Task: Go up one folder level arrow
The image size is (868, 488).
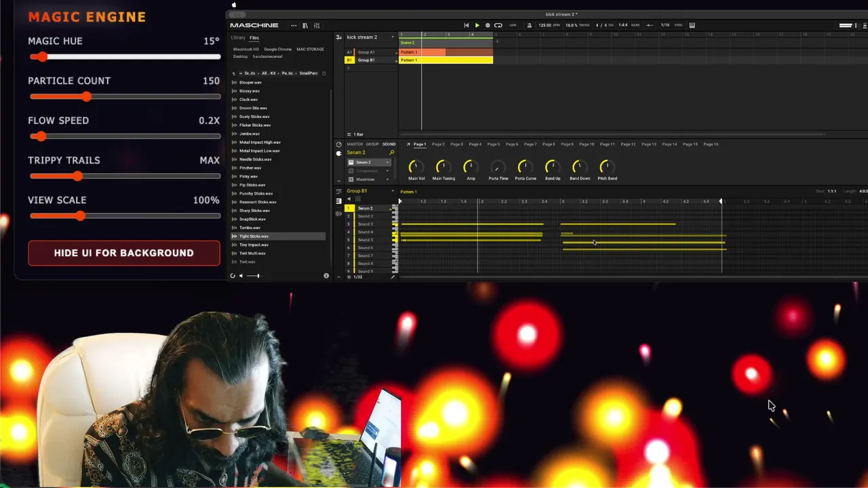Action: [234, 73]
